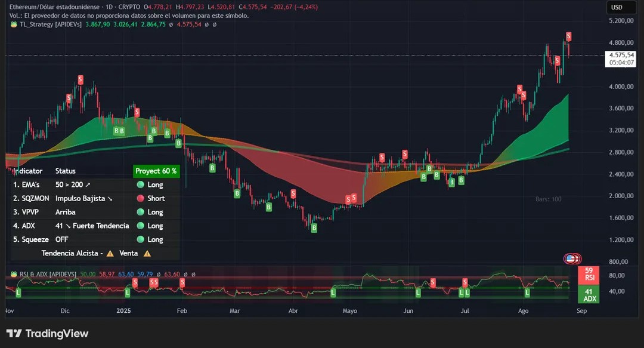Click the green Long dot in Squeeze row
Image resolution: width=644 pixels, height=348 pixels.
[x=141, y=239]
